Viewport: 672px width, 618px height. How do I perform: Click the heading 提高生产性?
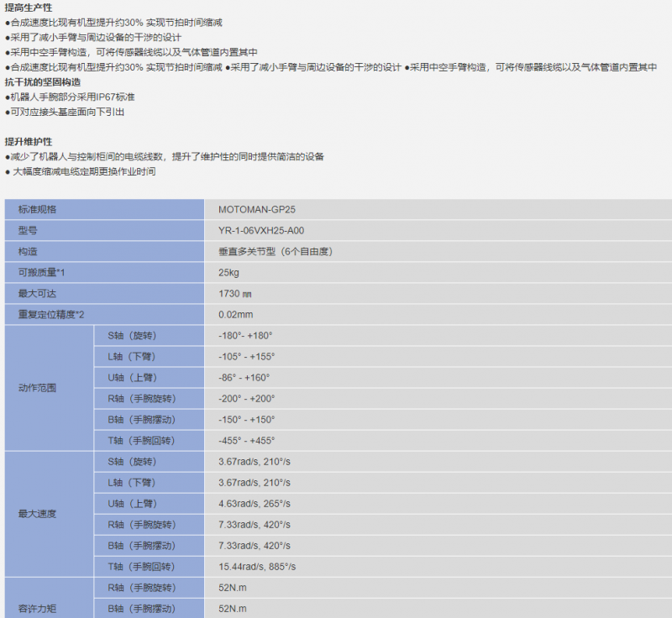point(29,8)
